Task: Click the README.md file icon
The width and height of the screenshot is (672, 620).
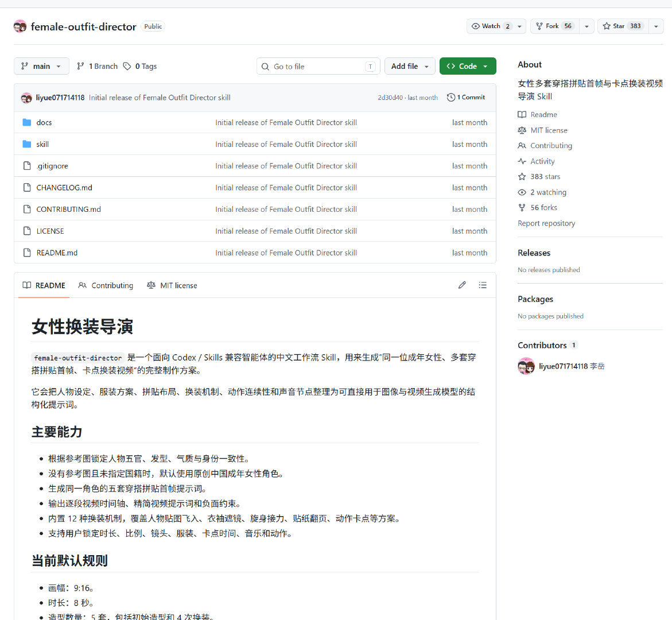Action: (x=27, y=253)
